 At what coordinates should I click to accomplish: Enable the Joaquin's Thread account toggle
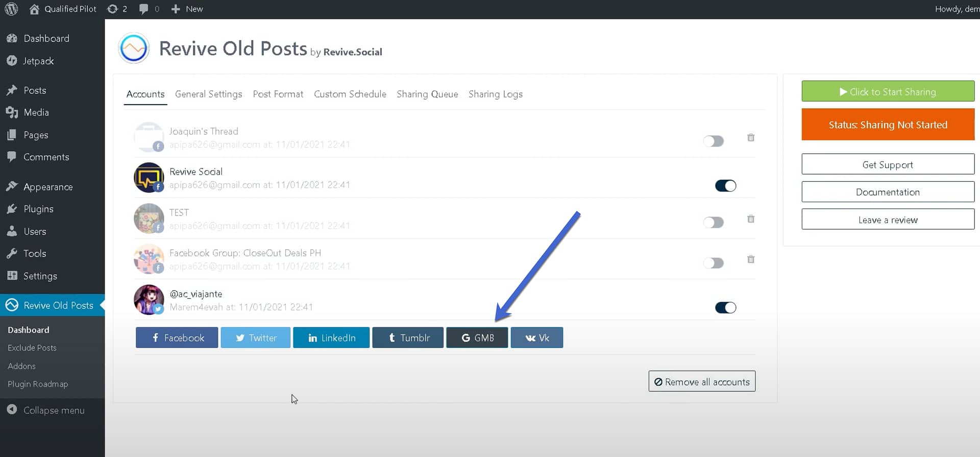[x=714, y=141]
